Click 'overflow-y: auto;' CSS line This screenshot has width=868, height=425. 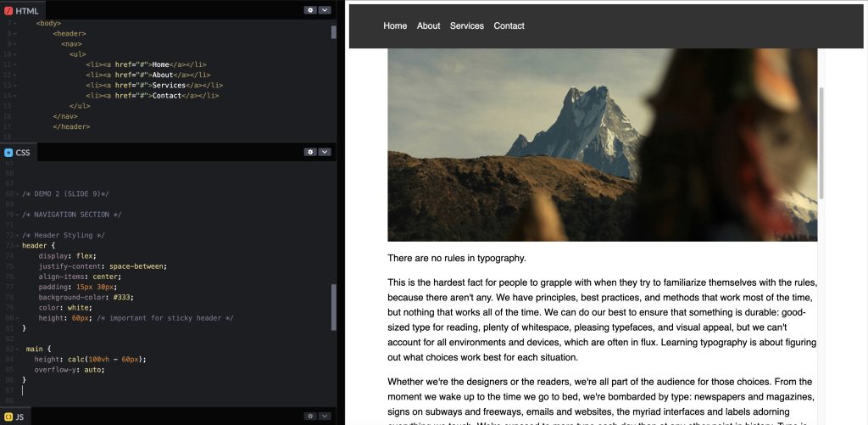70,370
